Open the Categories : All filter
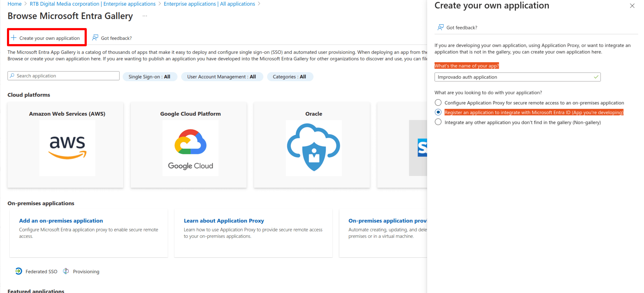Viewport: 644px width, 293px height. coord(290,77)
